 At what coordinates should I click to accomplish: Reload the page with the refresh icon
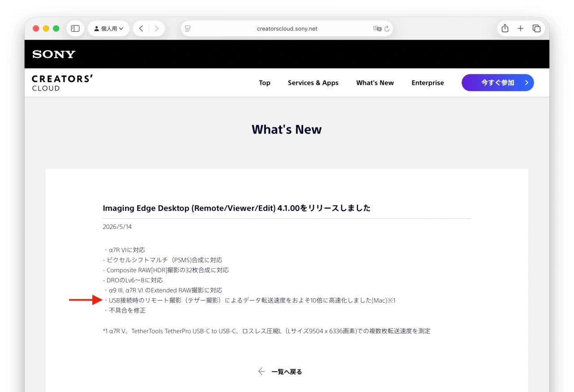click(387, 29)
